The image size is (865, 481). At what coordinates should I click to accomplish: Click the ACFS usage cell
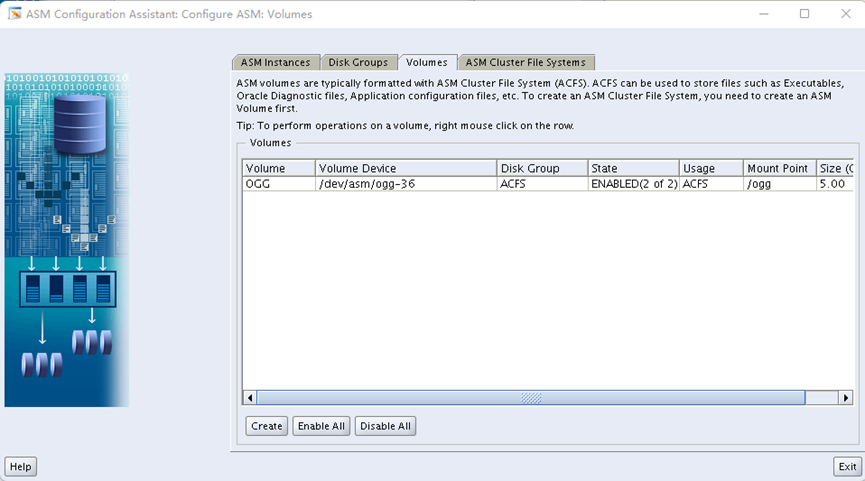[x=711, y=184]
